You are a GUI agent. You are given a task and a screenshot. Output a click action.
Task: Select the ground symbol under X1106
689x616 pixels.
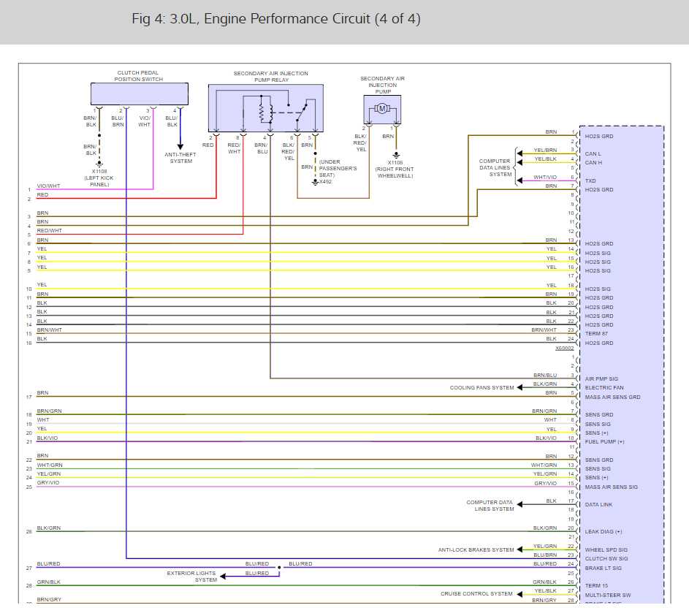pyautogui.click(x=396, y=155)
